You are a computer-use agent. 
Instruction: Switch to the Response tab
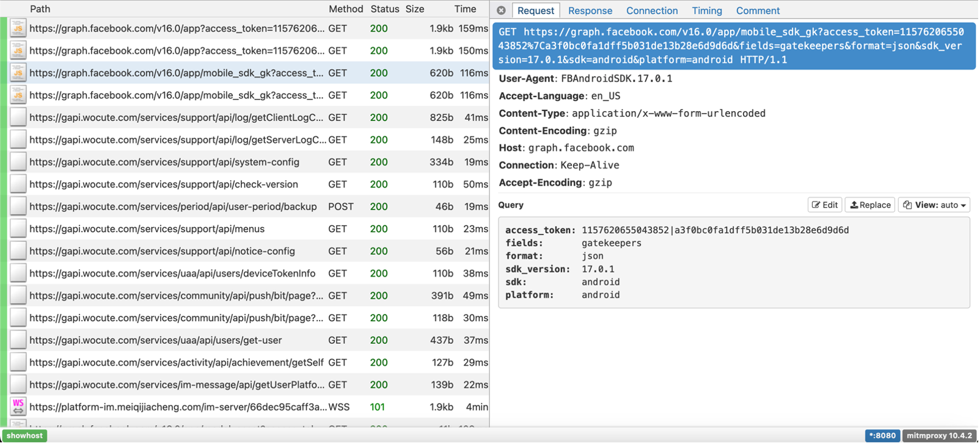pos(590,10)
